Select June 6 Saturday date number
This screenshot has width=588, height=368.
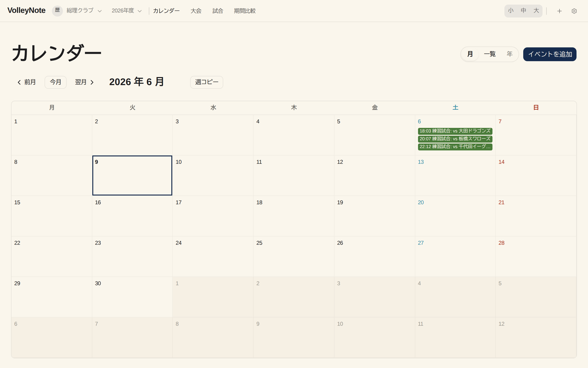pyautogui.click(x=419, y=121)
